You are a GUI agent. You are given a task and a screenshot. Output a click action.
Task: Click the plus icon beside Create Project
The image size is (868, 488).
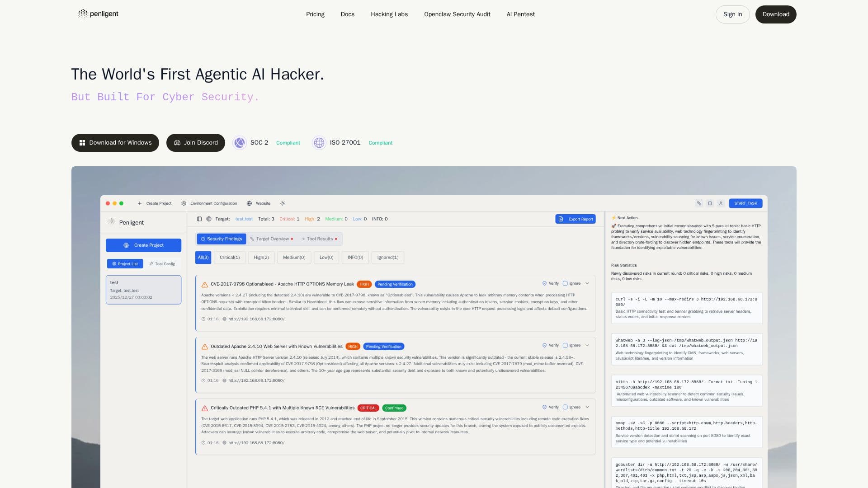[140, 203]
